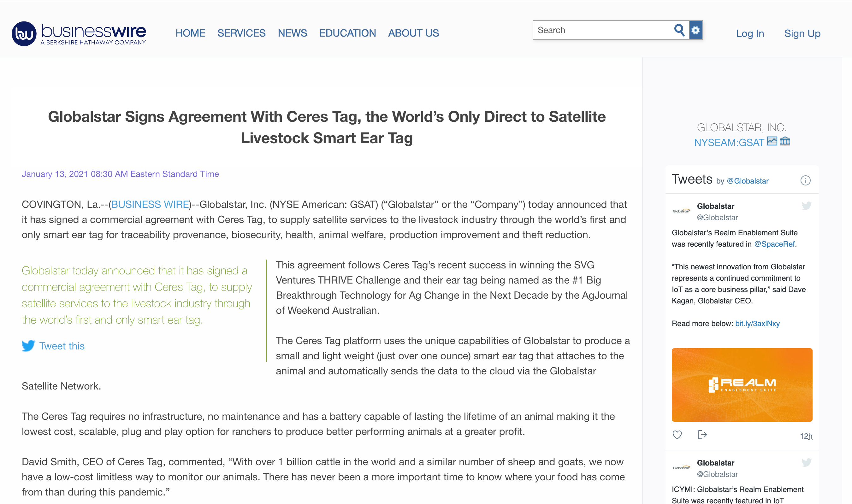Image resolution: width=852 pixels, height=504 pixels.
Task: Click the Sign Up link
Action: 802,33
